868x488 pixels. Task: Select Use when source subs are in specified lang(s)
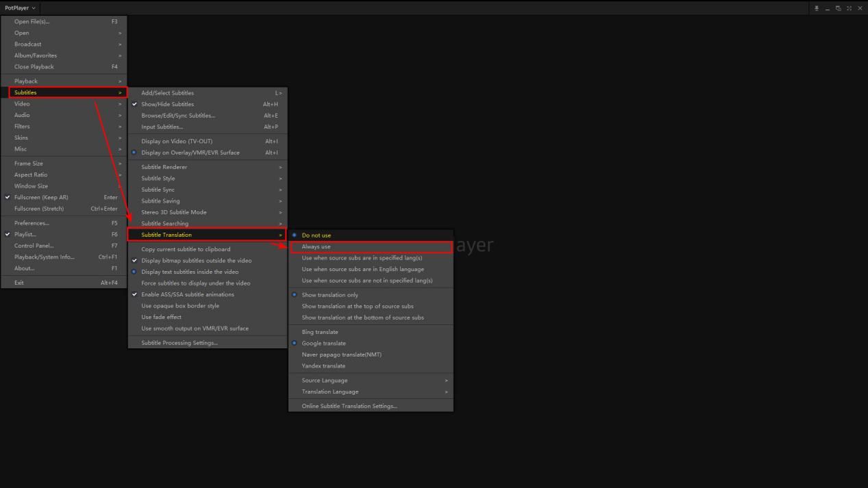tap(371, 257)
